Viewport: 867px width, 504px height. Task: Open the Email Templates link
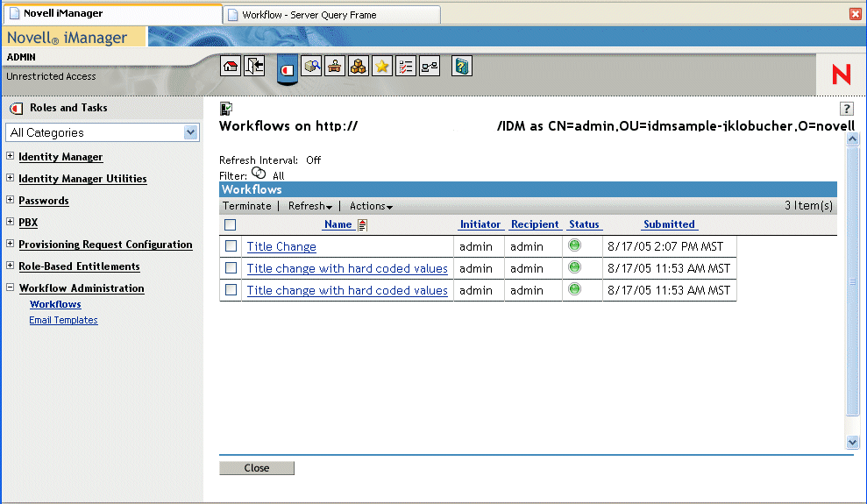[x=64, y=320]
